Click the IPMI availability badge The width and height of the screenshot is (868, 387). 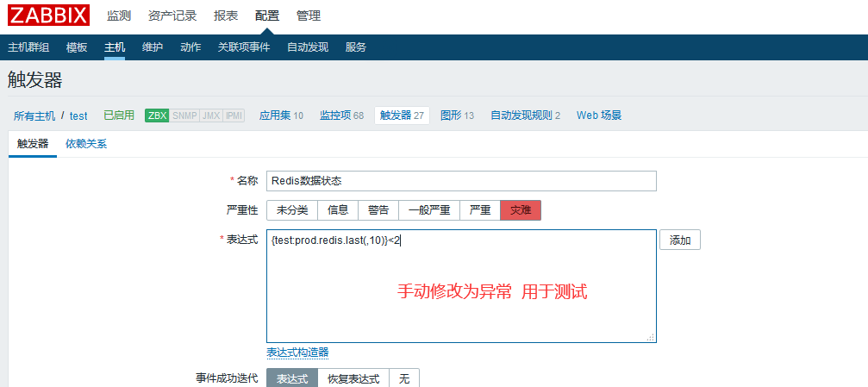coord(234,115)
